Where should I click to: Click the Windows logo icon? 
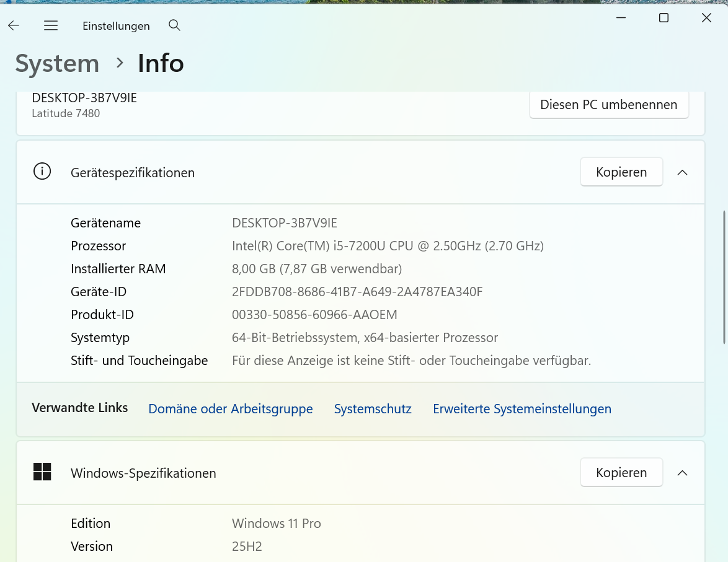42,472
